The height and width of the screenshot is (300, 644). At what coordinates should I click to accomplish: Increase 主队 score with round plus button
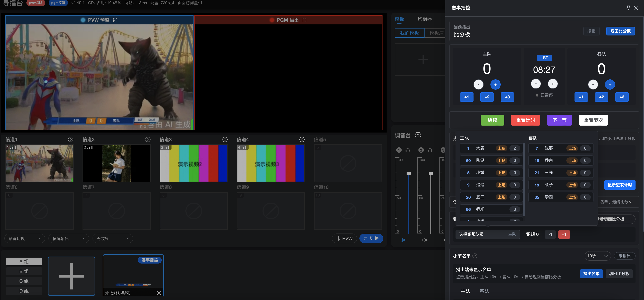(495, 85)
